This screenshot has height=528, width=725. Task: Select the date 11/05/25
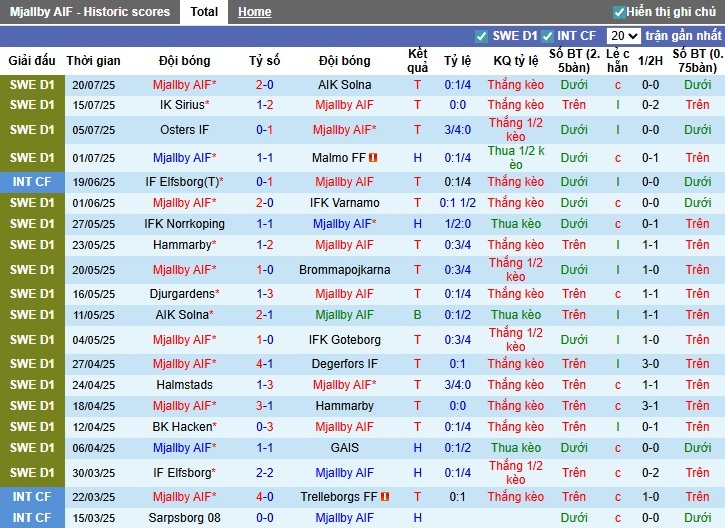point(93,315)
